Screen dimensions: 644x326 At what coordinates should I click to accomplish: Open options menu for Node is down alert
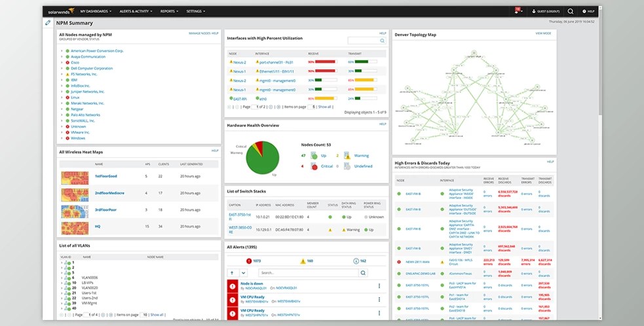[x=379, y=286]
